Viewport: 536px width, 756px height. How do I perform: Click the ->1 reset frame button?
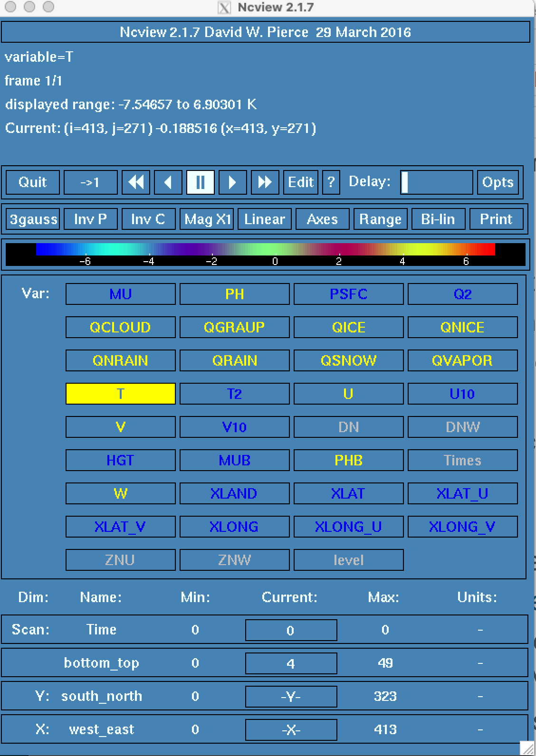[90, 182]
